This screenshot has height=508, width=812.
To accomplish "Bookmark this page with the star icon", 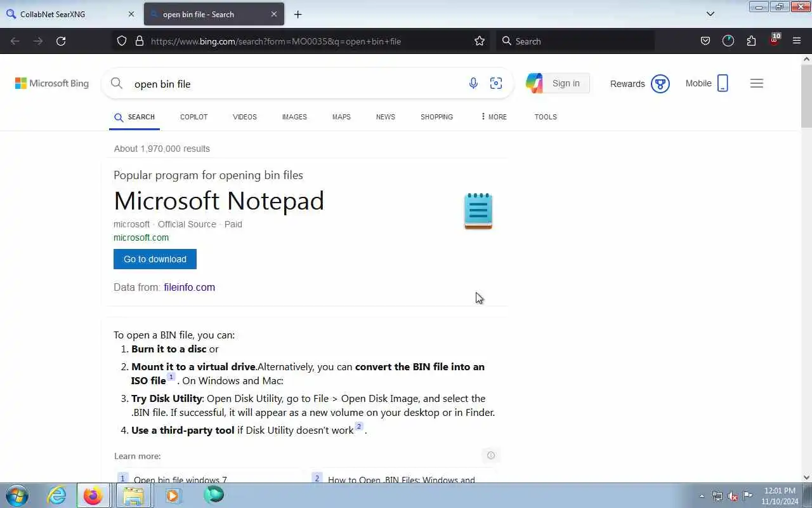I will coord(480,41).
